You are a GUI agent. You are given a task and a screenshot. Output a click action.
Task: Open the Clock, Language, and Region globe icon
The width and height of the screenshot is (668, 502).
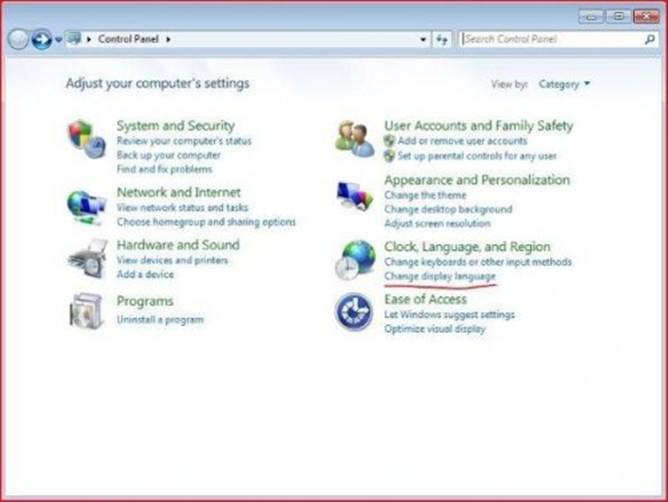pos(355,260)
